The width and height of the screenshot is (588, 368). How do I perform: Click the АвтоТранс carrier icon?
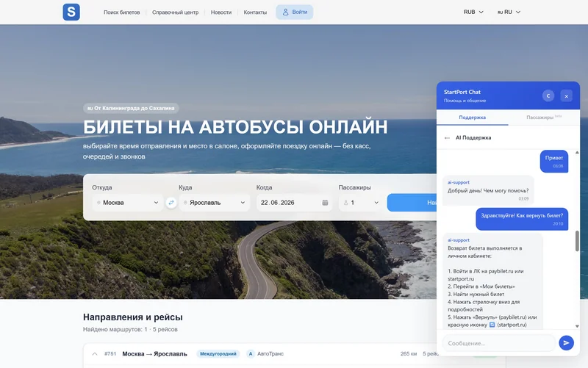(x=251, y=354)
